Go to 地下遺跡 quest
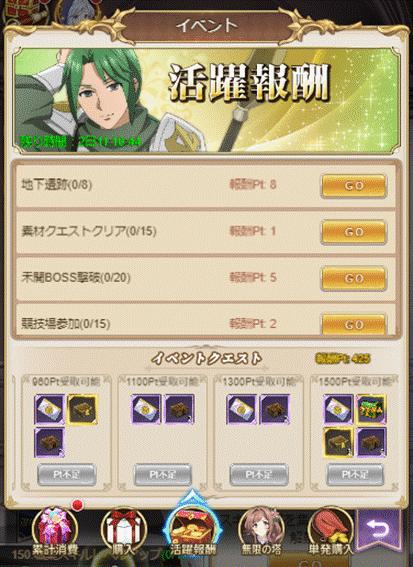 tap(354, 186)
